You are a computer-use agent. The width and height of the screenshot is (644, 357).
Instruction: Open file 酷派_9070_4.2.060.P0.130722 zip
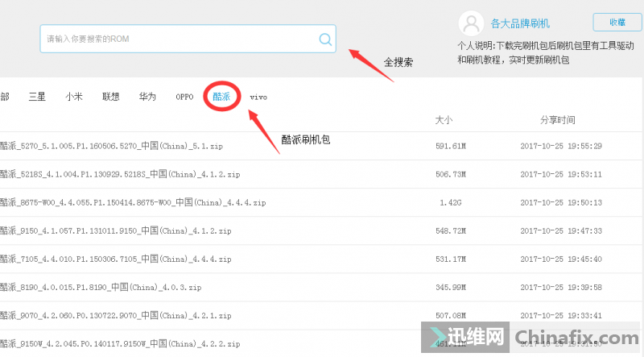pyautogui.click(x=116, y=315)
